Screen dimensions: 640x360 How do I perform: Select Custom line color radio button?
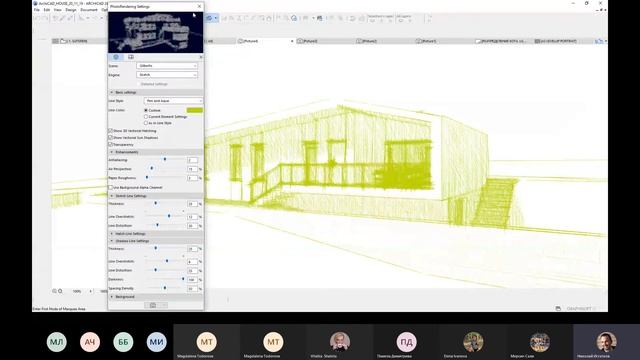[x=146, y=110]
